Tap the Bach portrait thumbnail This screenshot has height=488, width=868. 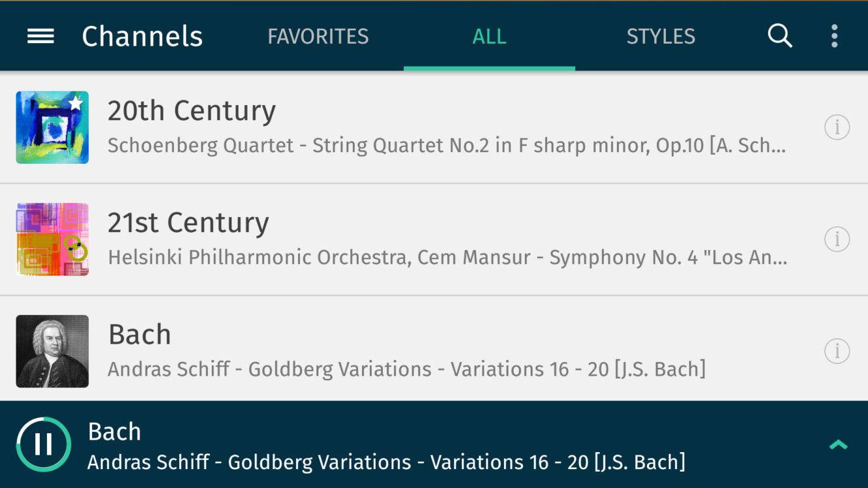(52, 351)
